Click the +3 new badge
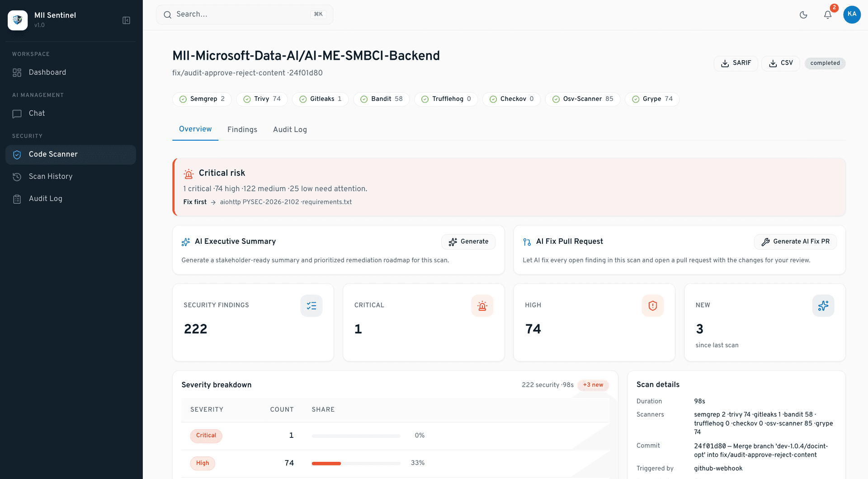This screenshot has width=868, height=479. tap(593, 385)
